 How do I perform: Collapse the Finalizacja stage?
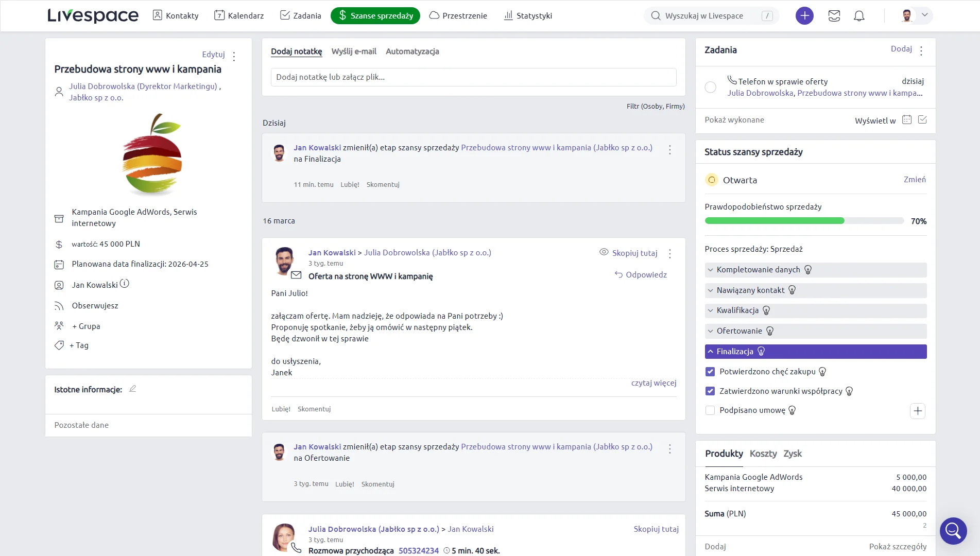tap(711, 352)
